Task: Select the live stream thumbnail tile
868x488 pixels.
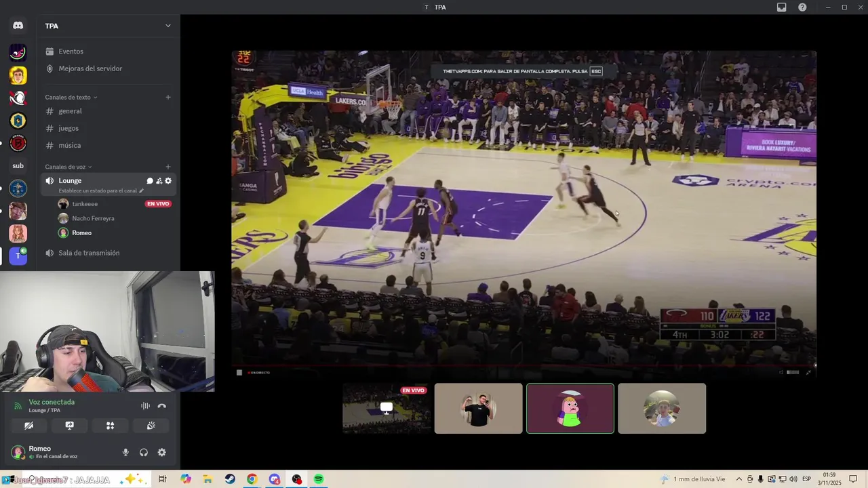Action: click(387, 409)
